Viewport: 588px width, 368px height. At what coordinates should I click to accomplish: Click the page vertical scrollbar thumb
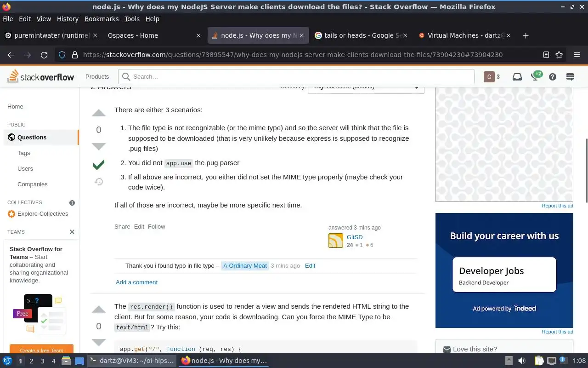click(586, 170)
